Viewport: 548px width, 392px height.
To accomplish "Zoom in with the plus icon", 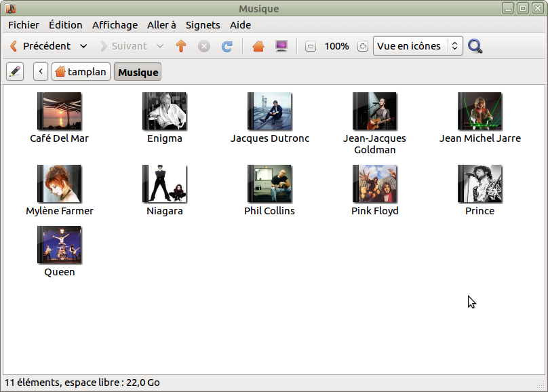I will pos(363,46).
